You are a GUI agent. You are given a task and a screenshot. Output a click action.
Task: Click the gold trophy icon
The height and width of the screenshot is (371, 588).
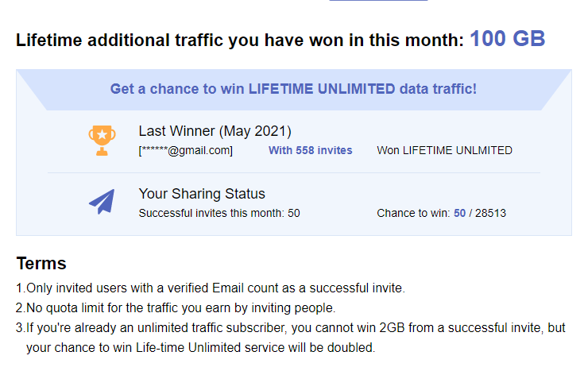coord(102,141)
